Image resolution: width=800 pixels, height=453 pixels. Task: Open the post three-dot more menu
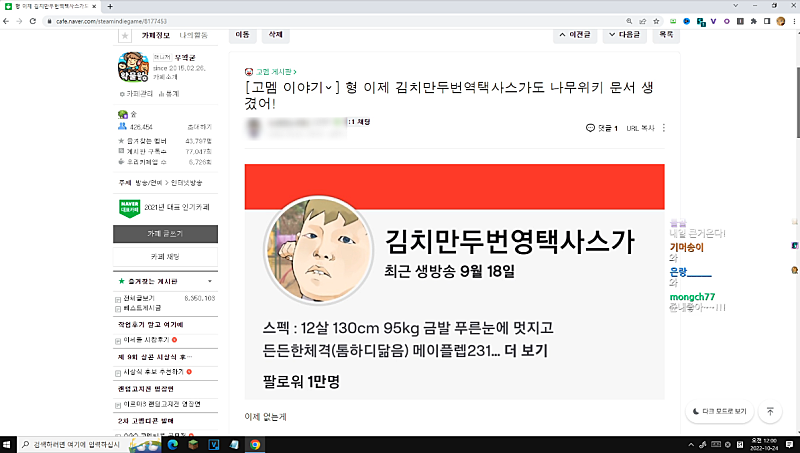pos(664,128)
